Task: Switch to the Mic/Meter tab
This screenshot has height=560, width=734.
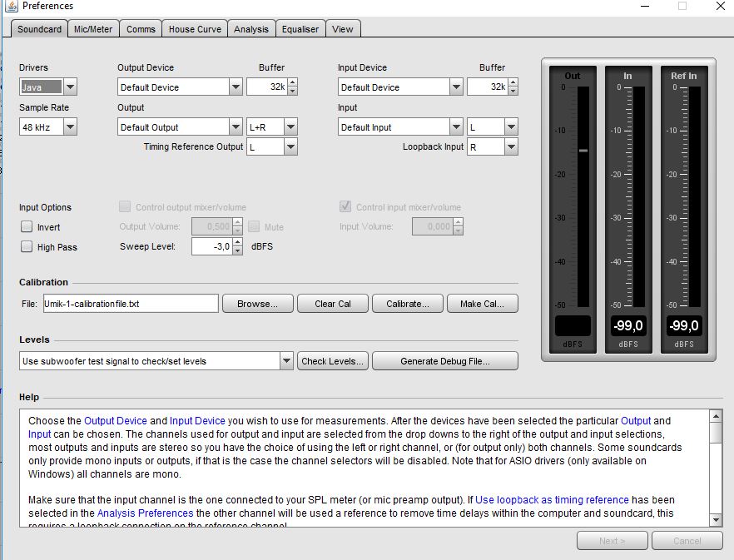Action: click(x=93, y=29)
